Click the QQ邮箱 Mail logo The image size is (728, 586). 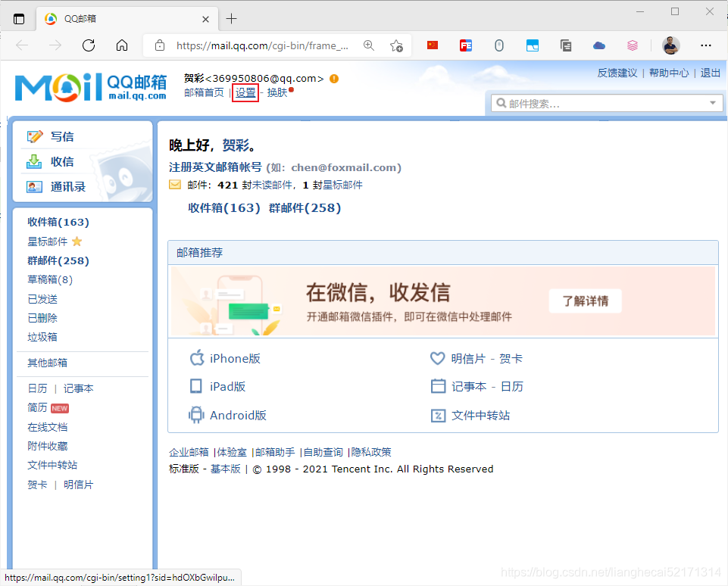click(91, 87)
